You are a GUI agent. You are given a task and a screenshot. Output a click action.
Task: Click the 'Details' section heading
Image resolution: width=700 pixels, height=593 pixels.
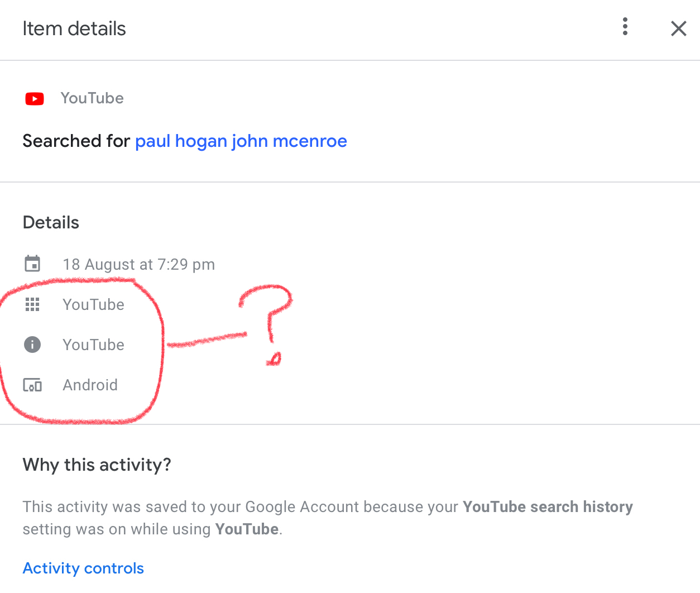pyautogui.click(x=51, y=223)
